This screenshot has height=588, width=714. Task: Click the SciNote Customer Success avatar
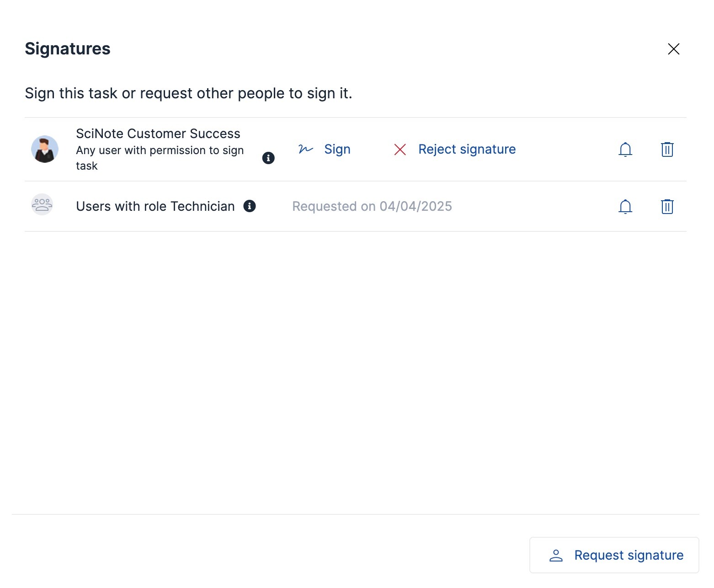tap(44, 149)
